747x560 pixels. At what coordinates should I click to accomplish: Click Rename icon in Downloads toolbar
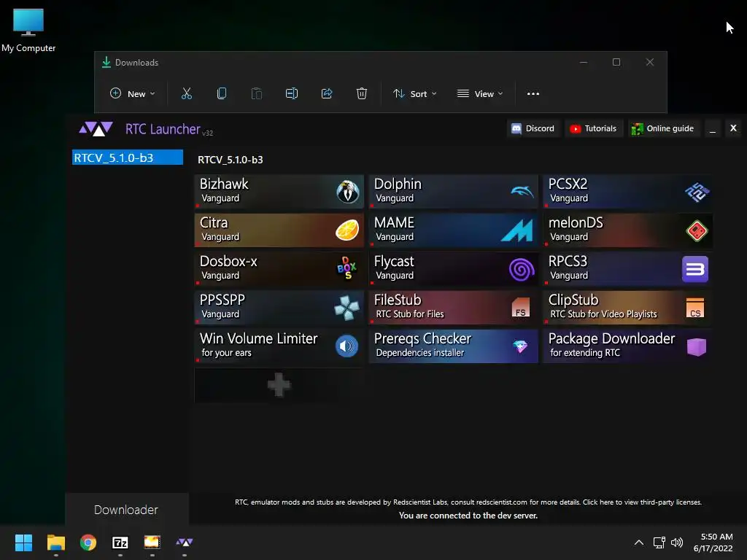coord(292,94)
